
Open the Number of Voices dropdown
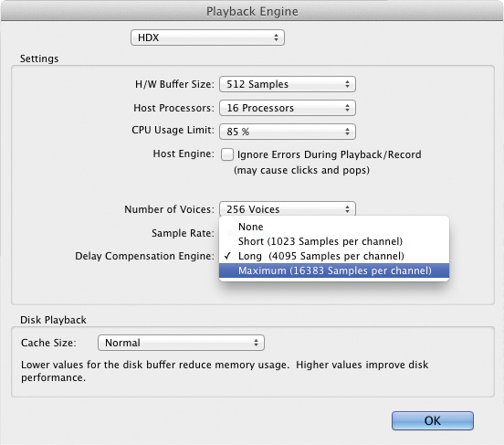tap(288, 209)
